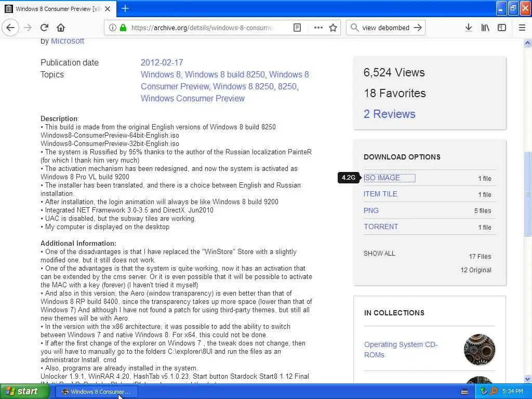Open the Windows 8 build 8250 topic
Screen dimensions: 532x399
coord(224,74)
